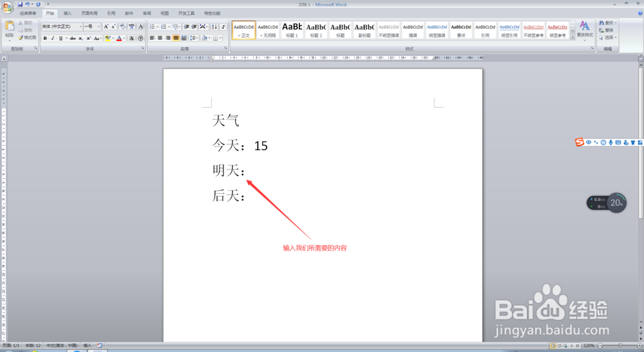Decrease font size with shrink font icon
The height and width of the screenshot is (352, 644).
click(x=114, y=26)
